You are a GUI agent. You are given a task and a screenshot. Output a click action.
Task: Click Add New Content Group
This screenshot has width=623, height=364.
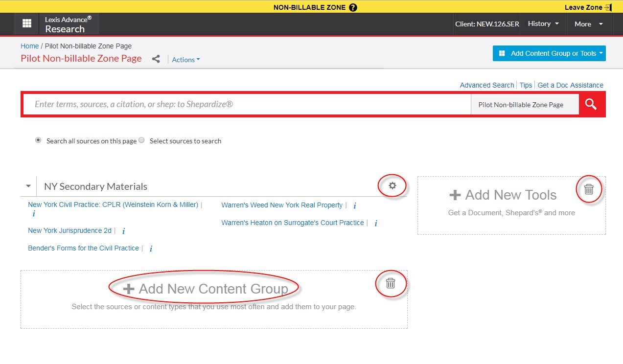206,289
